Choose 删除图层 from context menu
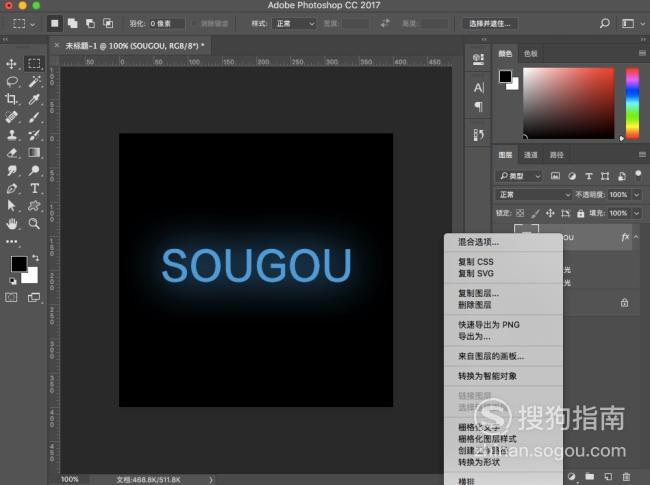The width and height of the screenshot is (650, 485). pyautogui.click(x=503, y=305)
